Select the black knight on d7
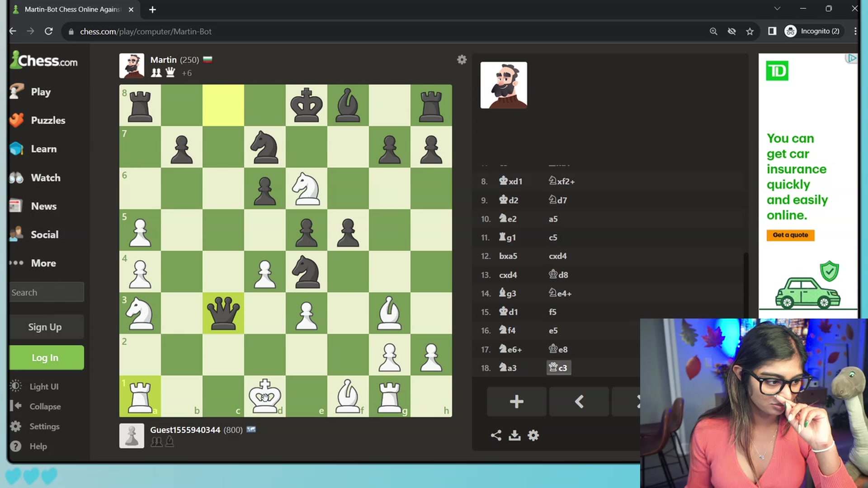 [x=265, y=147]
